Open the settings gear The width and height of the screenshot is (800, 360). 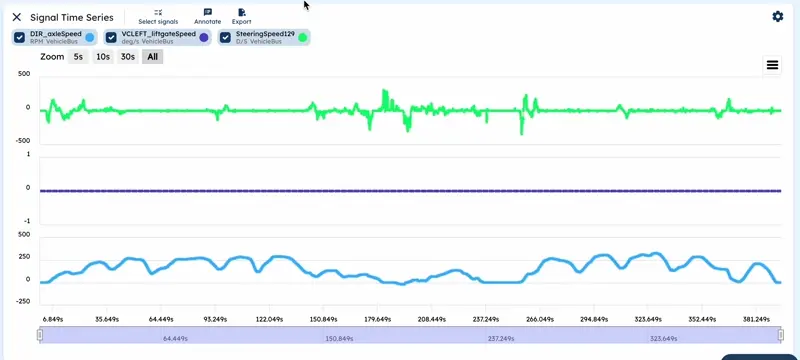pyautogui.click(x=778, y=17)
